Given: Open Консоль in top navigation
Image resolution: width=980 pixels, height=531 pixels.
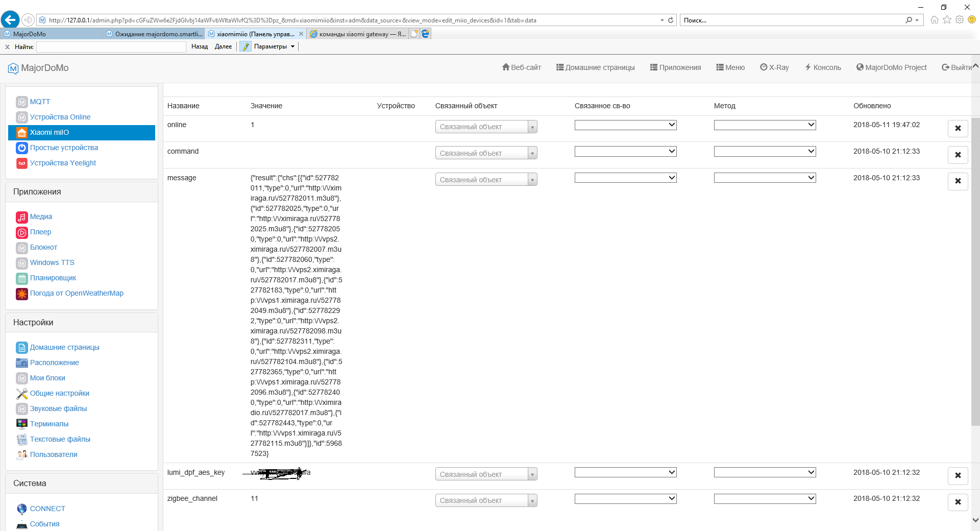Looking at the screenshot, I should [823, 67].
